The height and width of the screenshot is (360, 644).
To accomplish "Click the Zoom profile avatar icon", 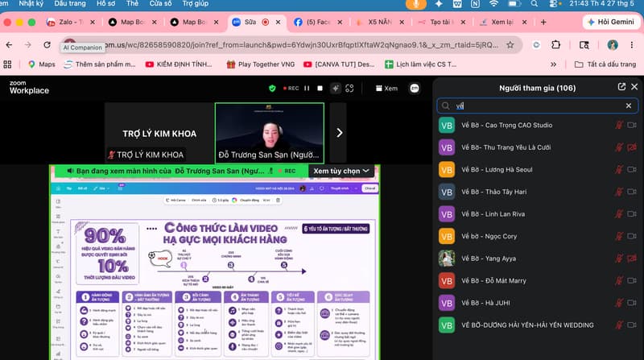I will [415, 89].
